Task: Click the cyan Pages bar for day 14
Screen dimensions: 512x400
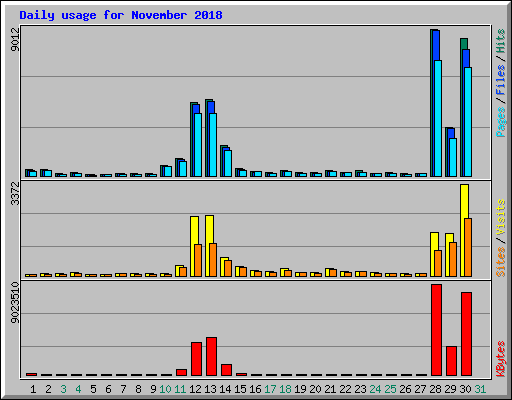Action: (x=228, y=163)
